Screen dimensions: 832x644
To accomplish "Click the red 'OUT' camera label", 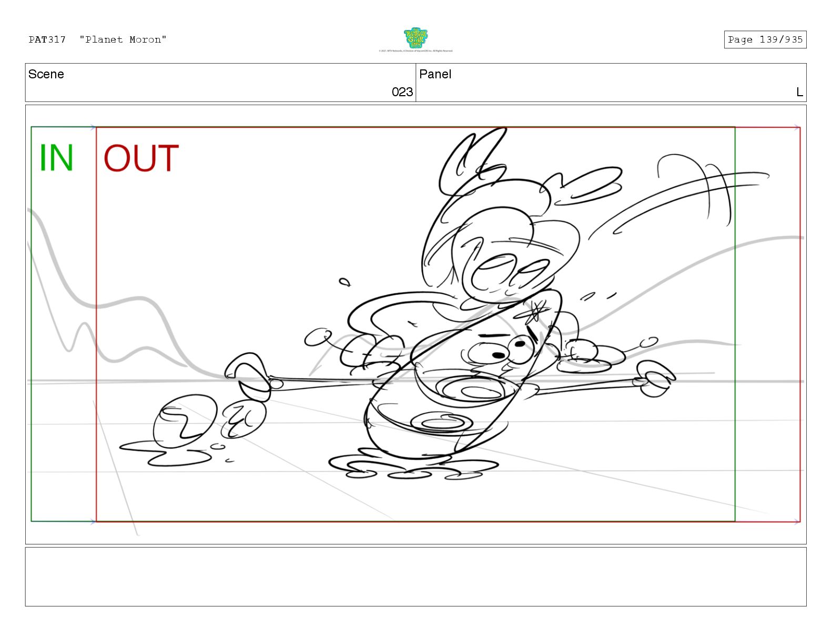I will coord(141,158).
